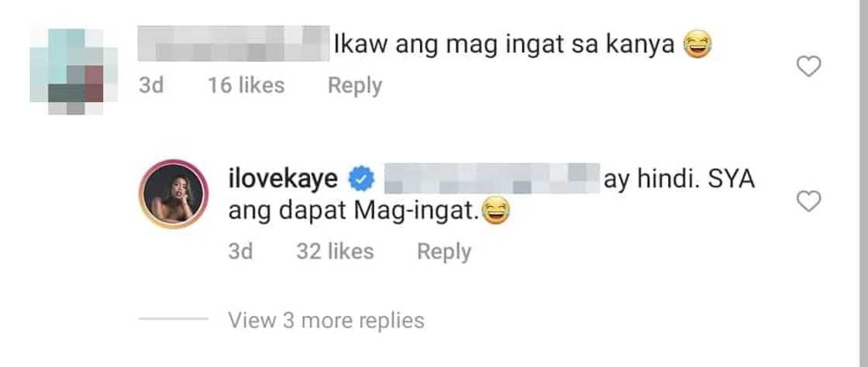The width and height of the screenshot is (868, 367).
Task: Click the laughing emoji after "sa kanya"
Action: (x=697, y=44)
